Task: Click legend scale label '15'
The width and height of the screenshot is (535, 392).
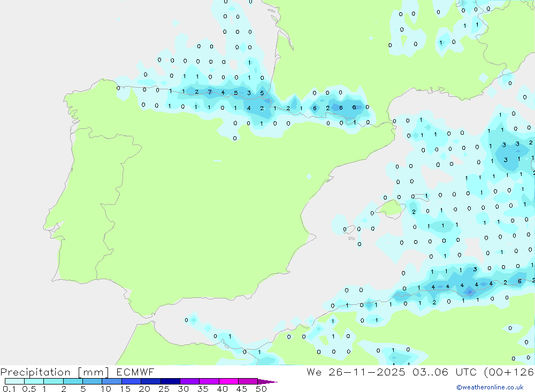Action: tap(125, 389)
